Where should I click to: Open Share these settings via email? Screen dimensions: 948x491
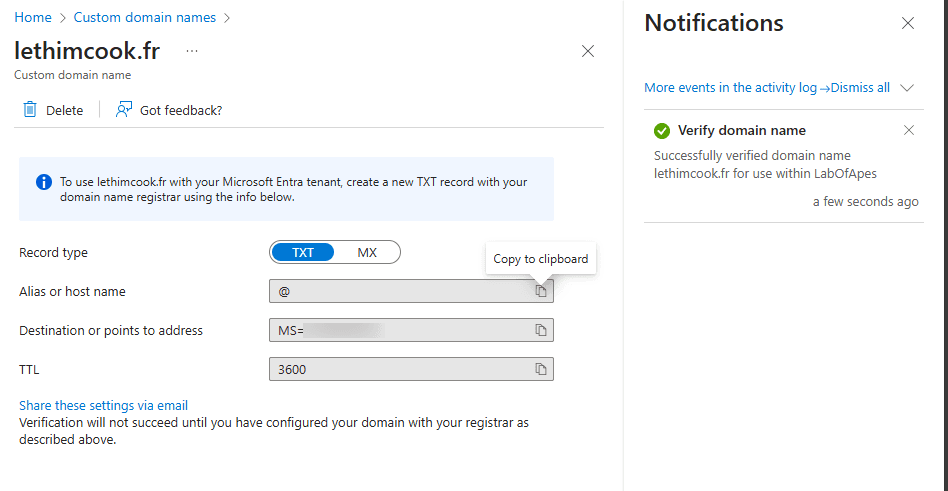coord(103,405)
